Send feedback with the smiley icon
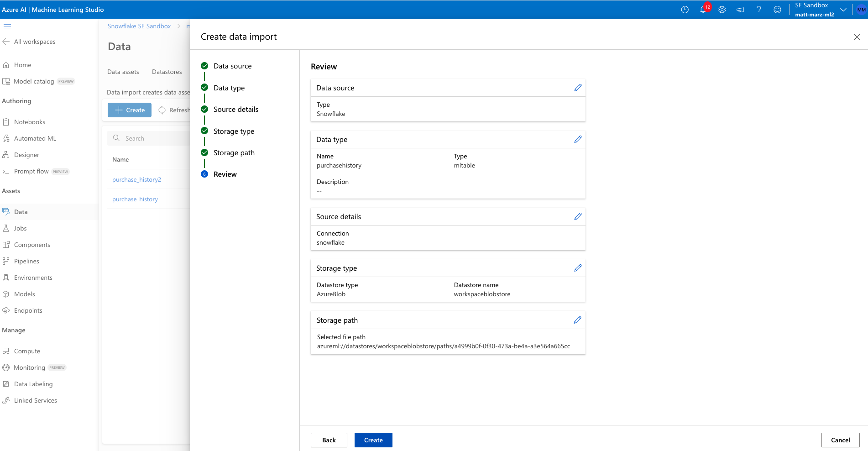Image resolution: width=868 pixels, height=451 pixels. (777, 10)
